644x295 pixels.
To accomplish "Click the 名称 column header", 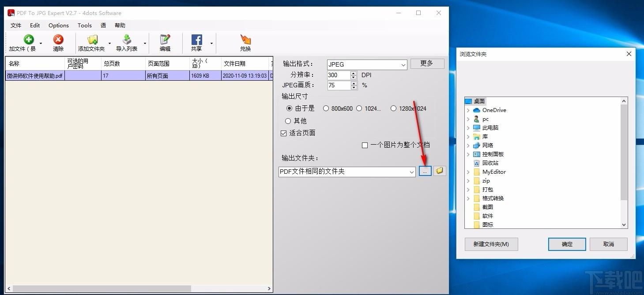I will click(x=35, y=63).
